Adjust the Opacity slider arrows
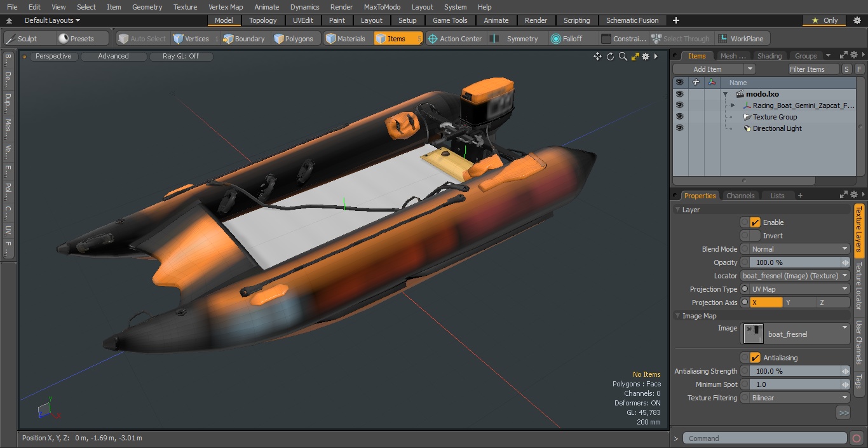The height and width of the screenshot is (448, 868). (846, 262)
